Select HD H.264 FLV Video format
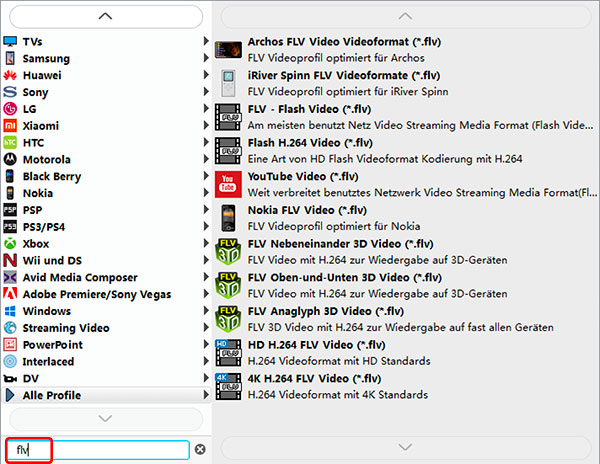This screenshot has height=464, width=600. pos(406,352)
